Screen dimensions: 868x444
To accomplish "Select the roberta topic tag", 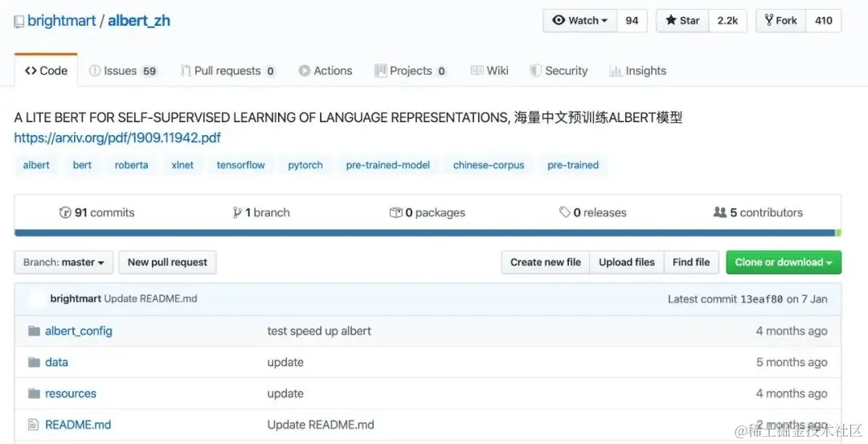I will (131, 165).
